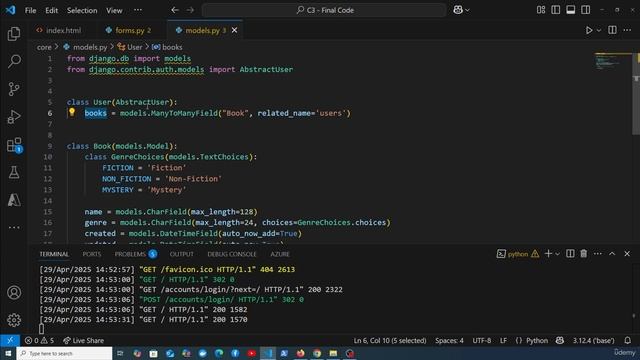Open the Testing flask view
The width and height of the screenshot is (640, 360).
pos(14,172)
